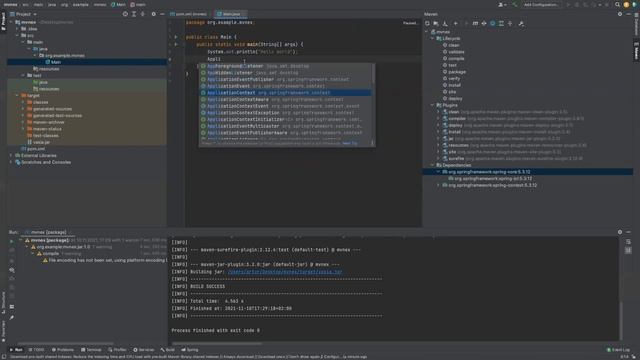The width and height of the screenshot is (640, 360).
Task: Expand the spring-context 5.3.12 dependency node
Action: (x=438, y=185)
